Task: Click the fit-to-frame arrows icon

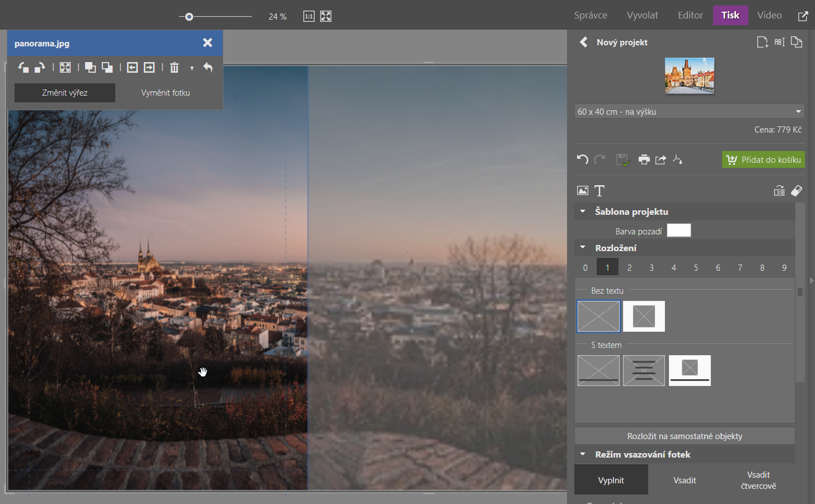Action: coord(65,68)
